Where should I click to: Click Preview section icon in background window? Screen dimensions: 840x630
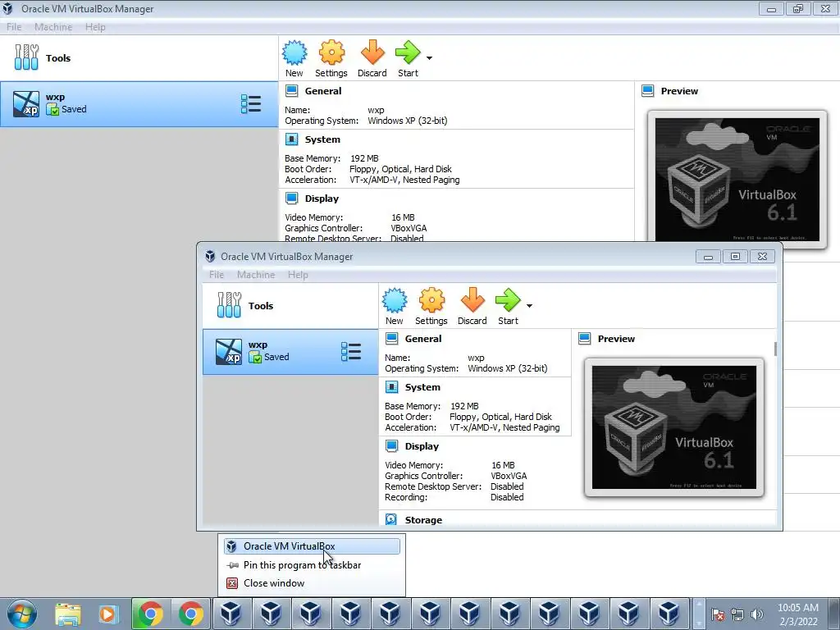coord(648,90)
